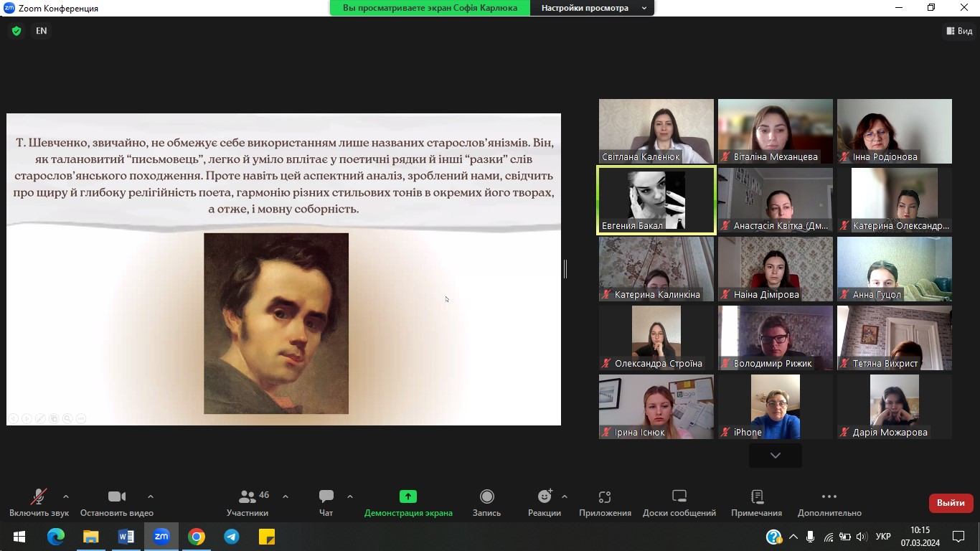The width and height of the screenshot is (980, 551).
Task: Open the Reactions smiley icon
Action: tap(545, 497)
